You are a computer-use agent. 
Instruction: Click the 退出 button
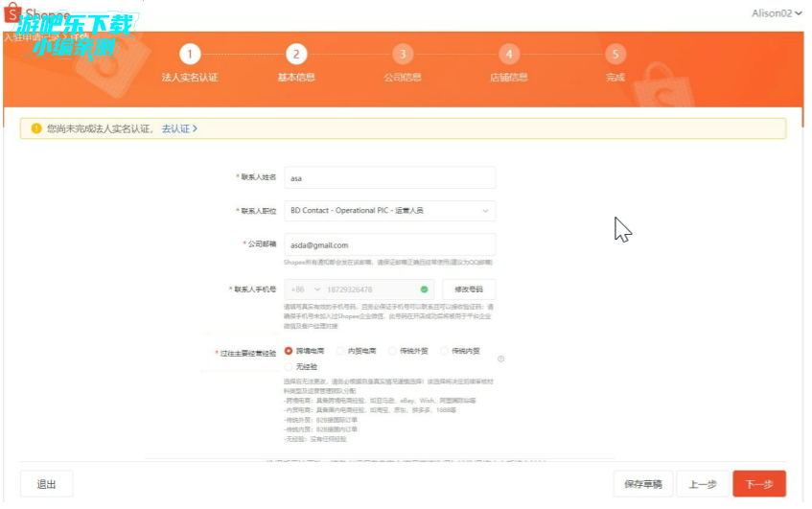point(47,484)
